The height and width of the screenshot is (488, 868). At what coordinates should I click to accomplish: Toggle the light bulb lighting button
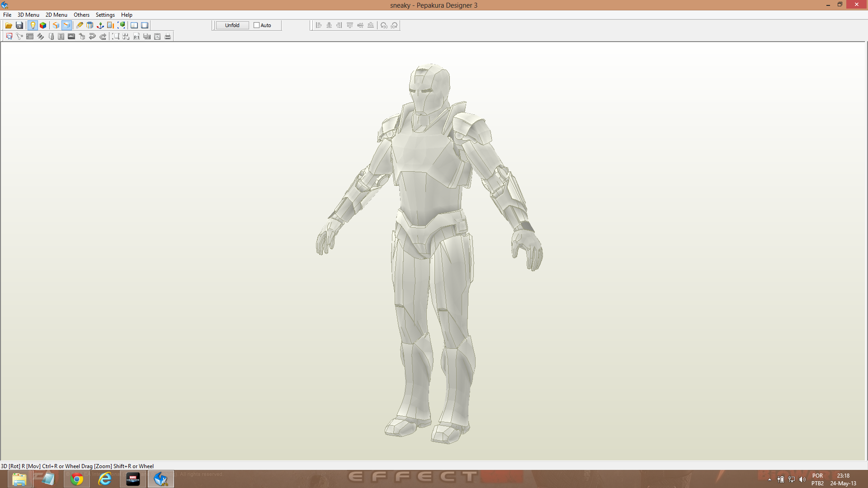[x=33, y=25]
